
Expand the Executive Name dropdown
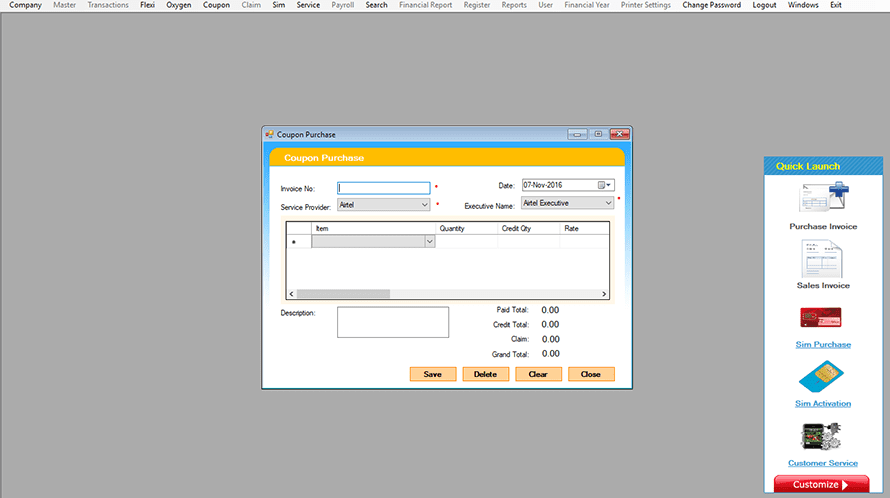608,203
